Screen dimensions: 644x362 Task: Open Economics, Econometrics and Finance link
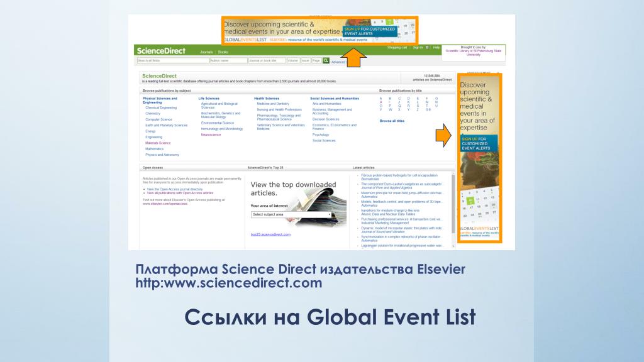click(x=335, y=127)
